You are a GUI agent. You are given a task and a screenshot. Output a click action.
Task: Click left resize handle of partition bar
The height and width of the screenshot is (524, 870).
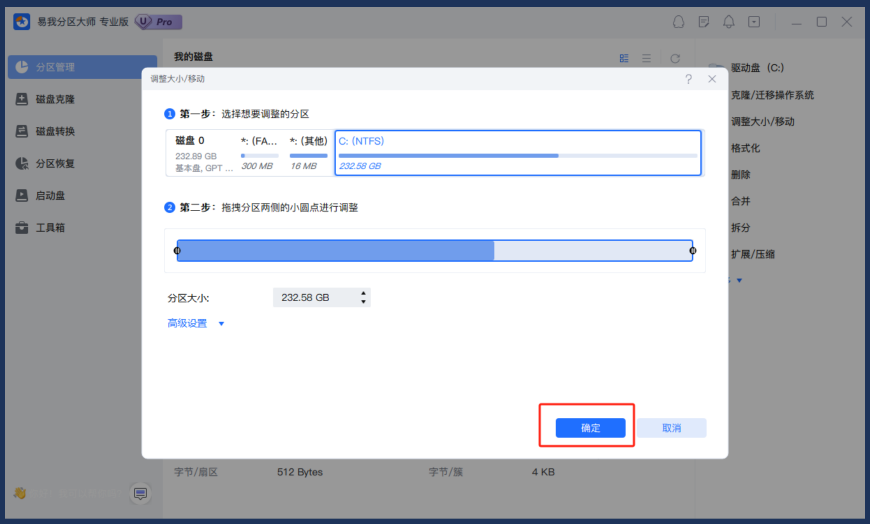[x=177, y=250]
